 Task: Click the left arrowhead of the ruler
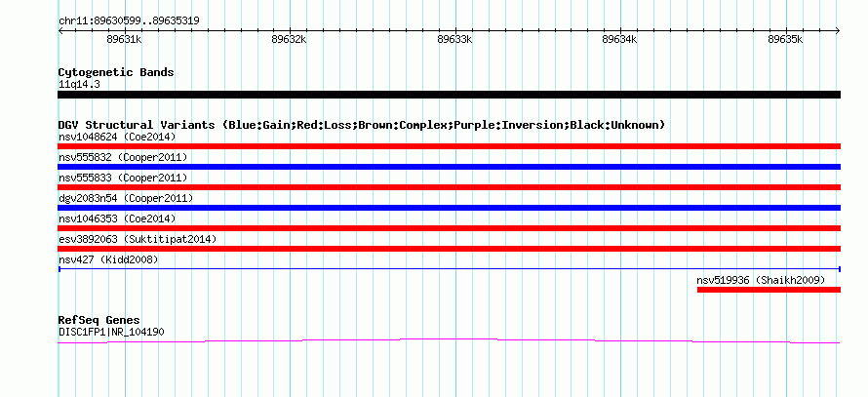[x=60, y=31]
